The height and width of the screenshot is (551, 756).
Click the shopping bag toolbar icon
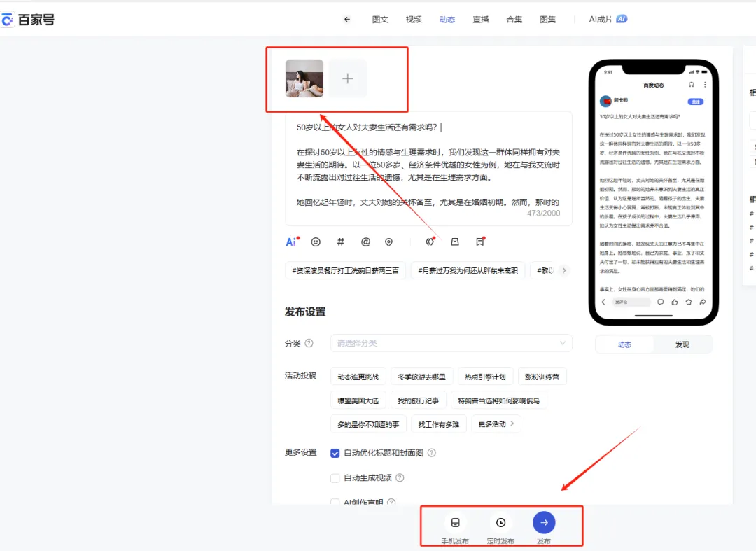click(x=455, y=242)
